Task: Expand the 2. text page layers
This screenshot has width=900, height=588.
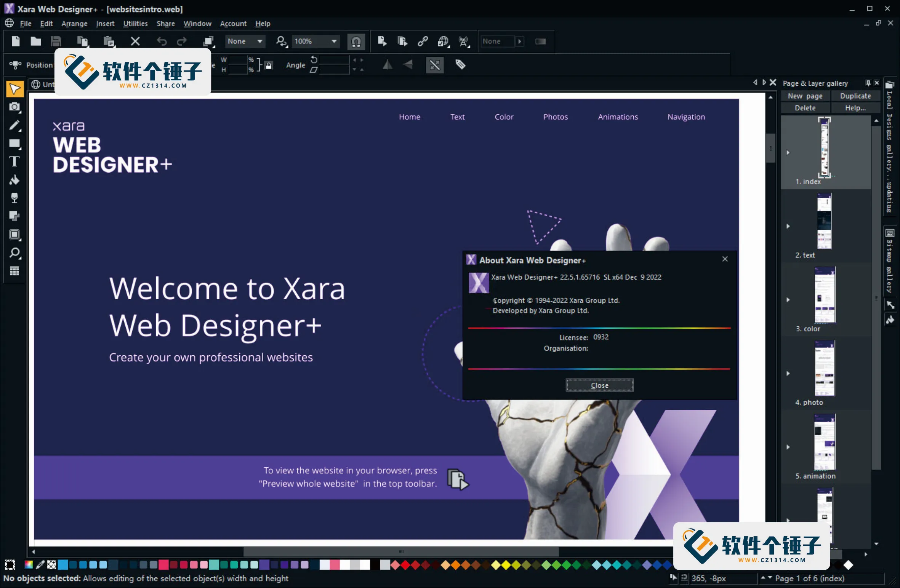Action: (788, 226)
